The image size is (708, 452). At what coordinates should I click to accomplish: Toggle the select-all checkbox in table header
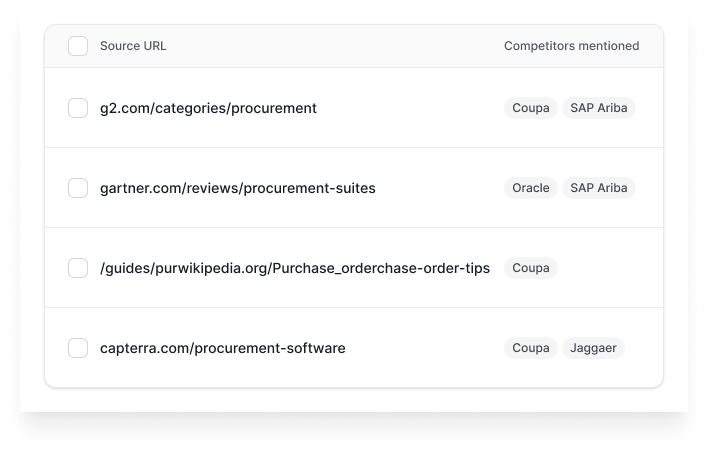tap(78, 46)
